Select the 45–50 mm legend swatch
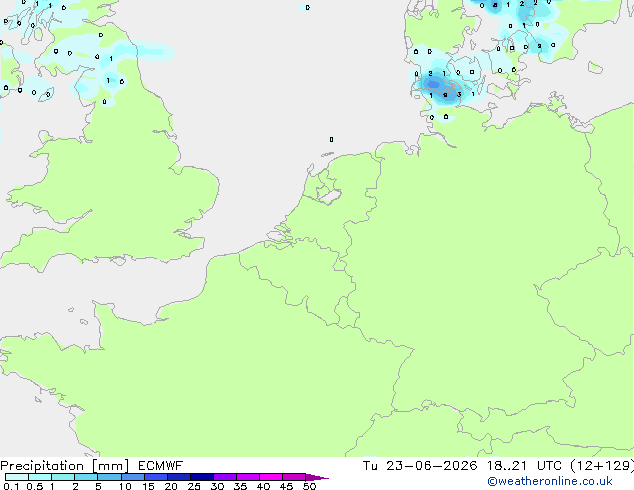The image size is (634, 490). pyautogui.click(x=294, y=477)
